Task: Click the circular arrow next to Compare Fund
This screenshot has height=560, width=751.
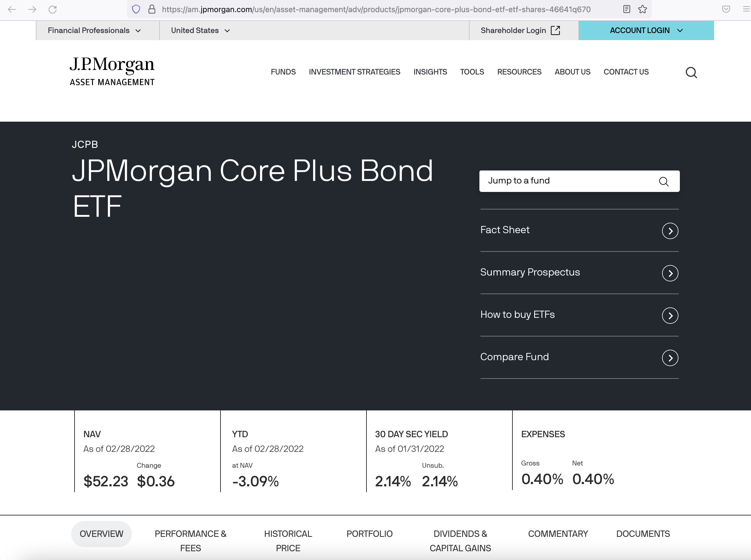Action: tap(670, 358)
